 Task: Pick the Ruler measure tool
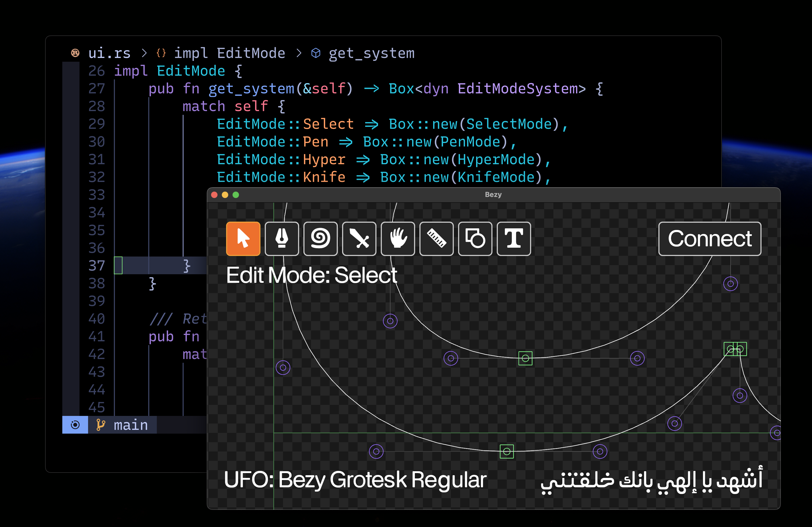click(436, 239)
